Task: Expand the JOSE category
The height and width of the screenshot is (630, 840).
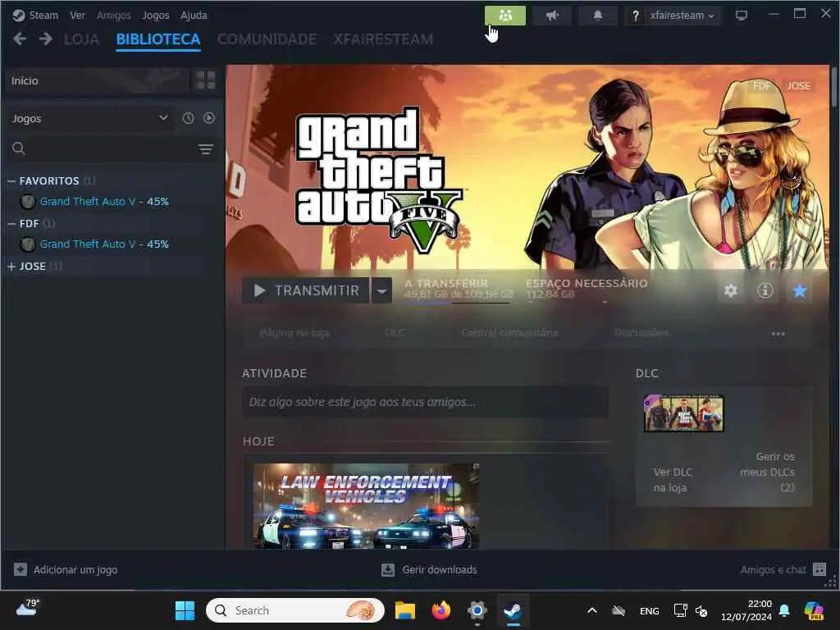Action: click(11, 267)
